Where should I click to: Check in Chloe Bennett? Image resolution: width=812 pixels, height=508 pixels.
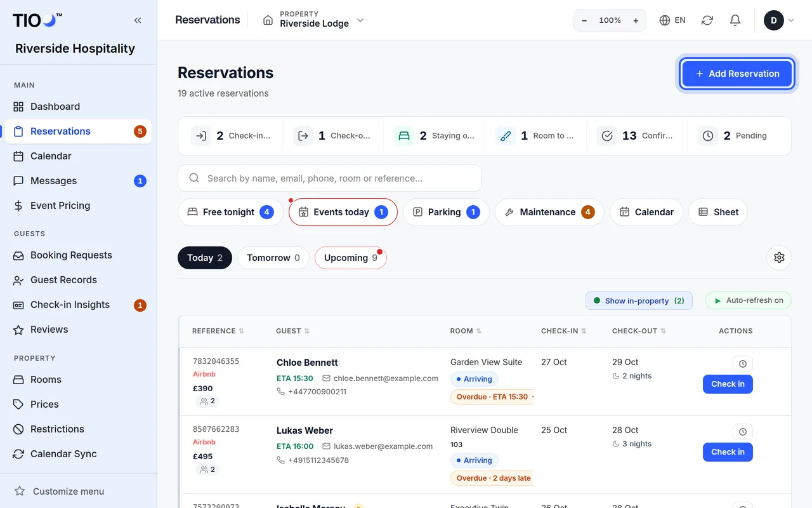click(x=728, y=384)
